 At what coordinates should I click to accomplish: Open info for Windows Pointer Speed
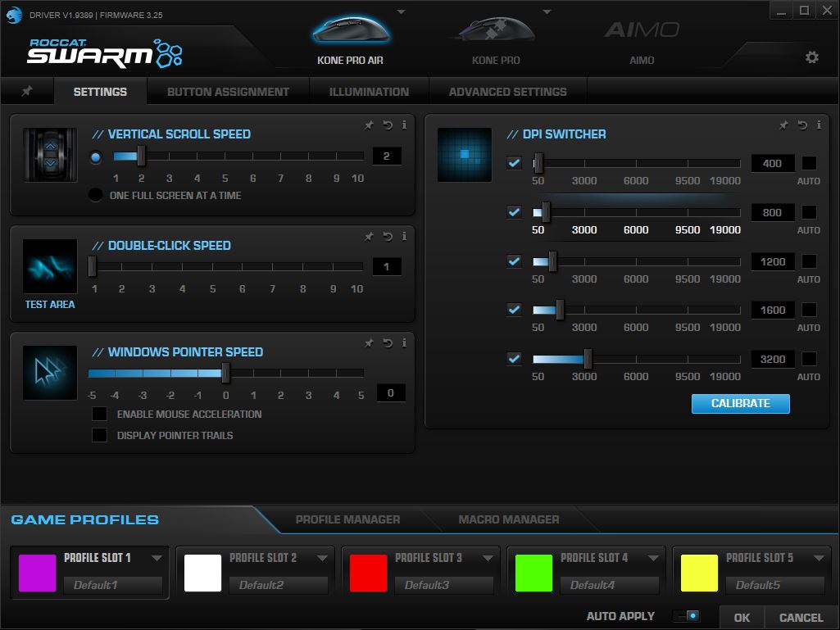(x=404, y=343)
